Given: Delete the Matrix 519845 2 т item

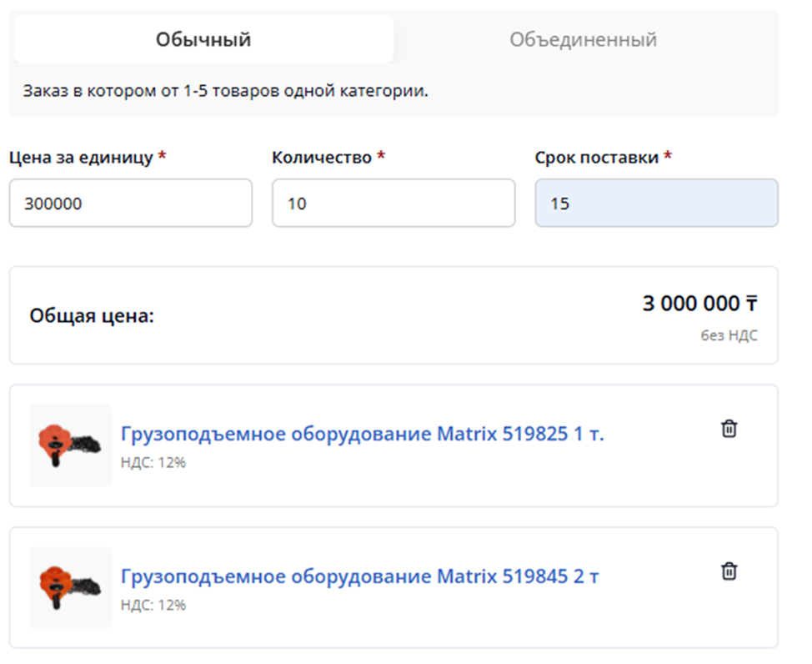Looking at the screenshot, I should [x=729, y=571].
